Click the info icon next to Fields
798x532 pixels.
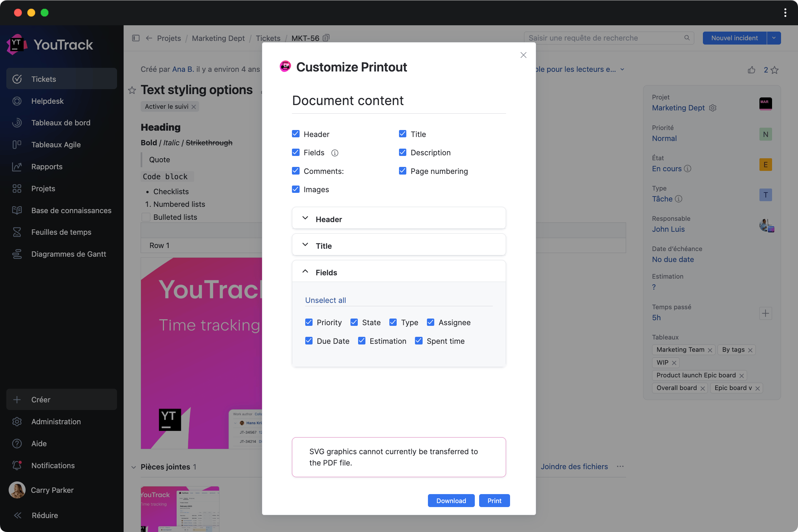(x=334, y=153)
